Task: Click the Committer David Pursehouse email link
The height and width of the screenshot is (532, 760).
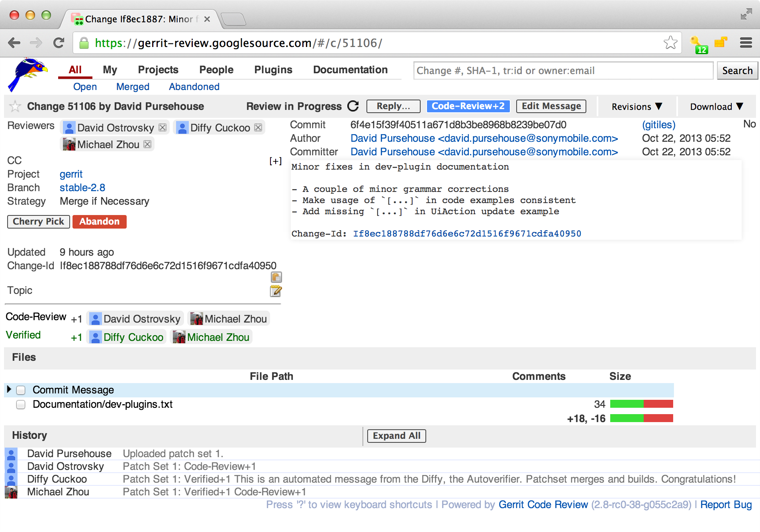Action: pyautogui.click(x=484, y=152)
